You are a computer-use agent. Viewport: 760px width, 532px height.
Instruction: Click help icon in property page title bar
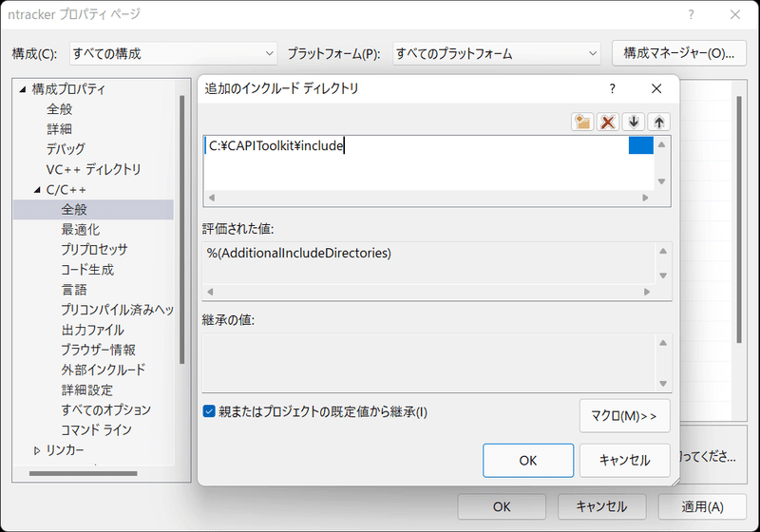692,14
